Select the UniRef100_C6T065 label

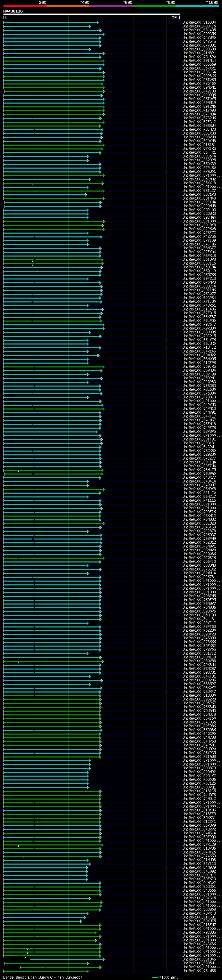coord(199,80)
